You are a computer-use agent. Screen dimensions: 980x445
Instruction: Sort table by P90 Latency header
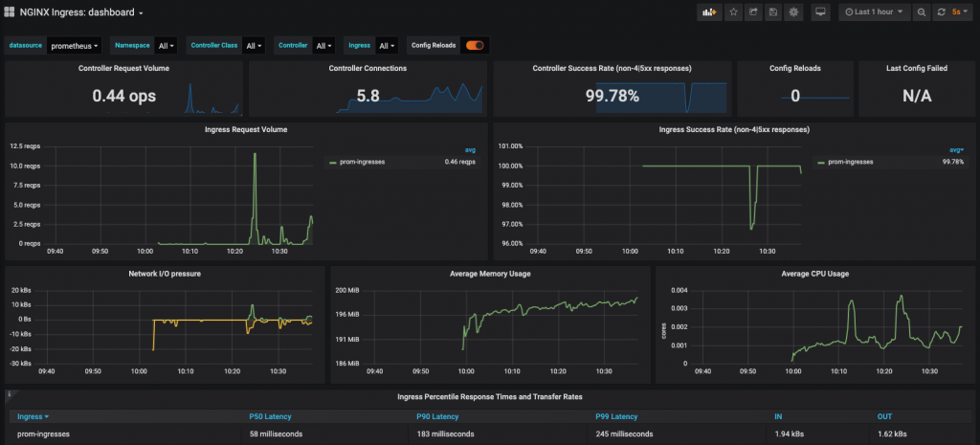[x=437, y=416]
